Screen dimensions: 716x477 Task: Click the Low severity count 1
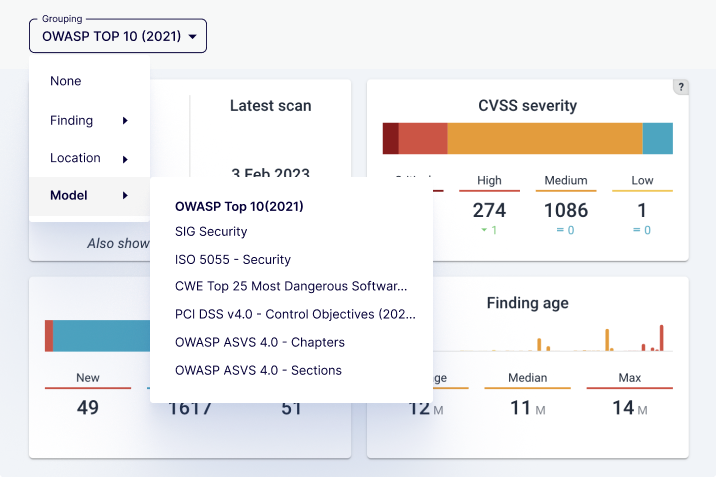642,210
